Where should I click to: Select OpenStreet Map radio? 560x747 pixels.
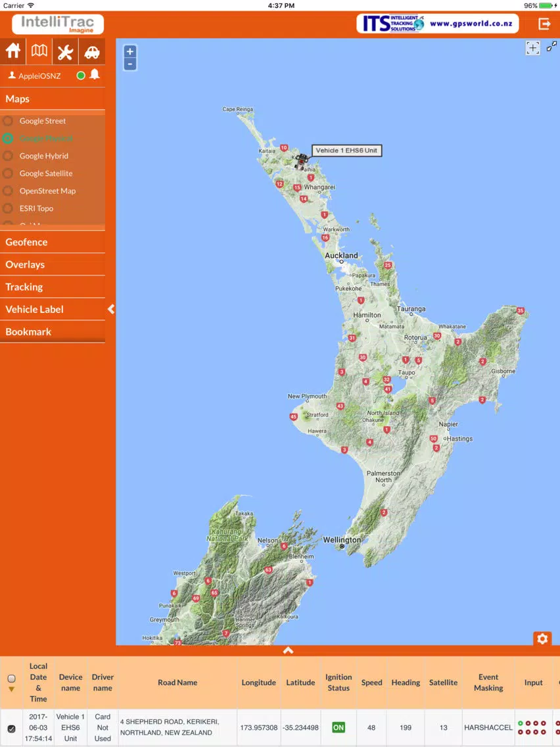tap(8, 191)
